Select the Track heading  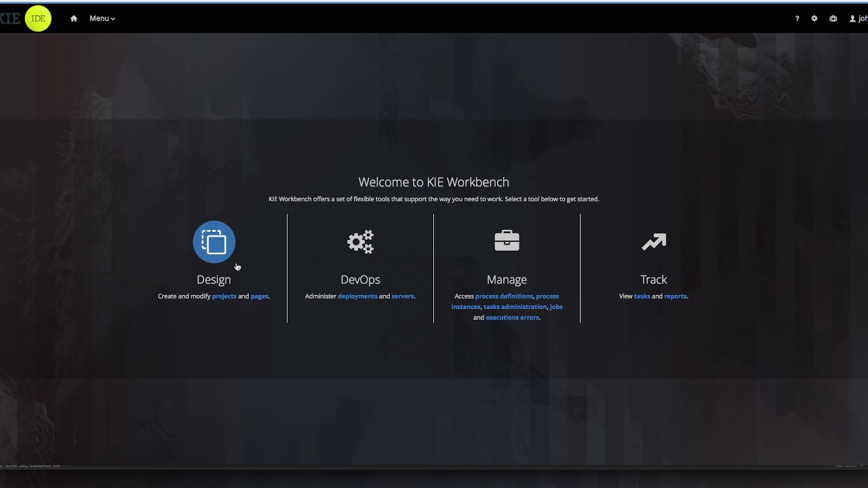point(654,279)
